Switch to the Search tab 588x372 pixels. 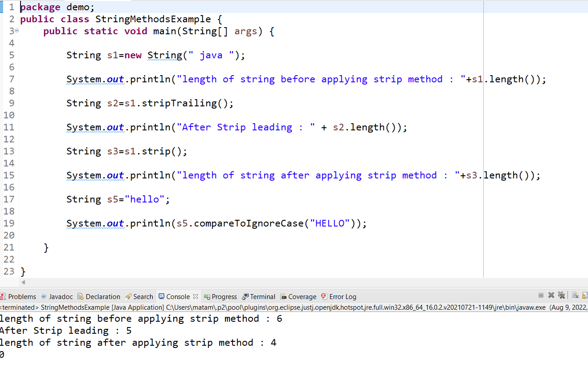click(139, 297)
